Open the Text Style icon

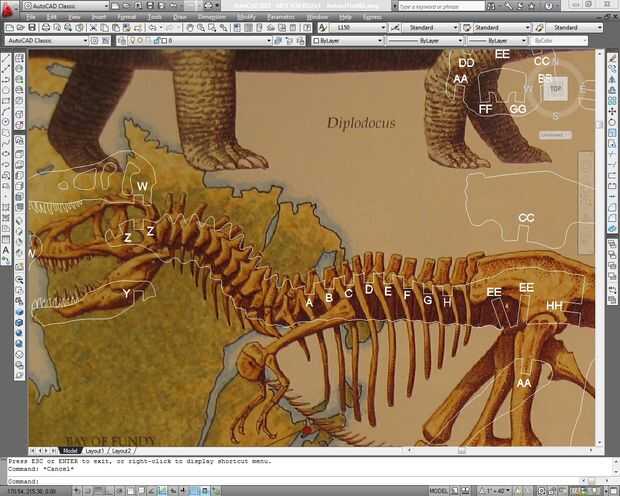point(323,28)
